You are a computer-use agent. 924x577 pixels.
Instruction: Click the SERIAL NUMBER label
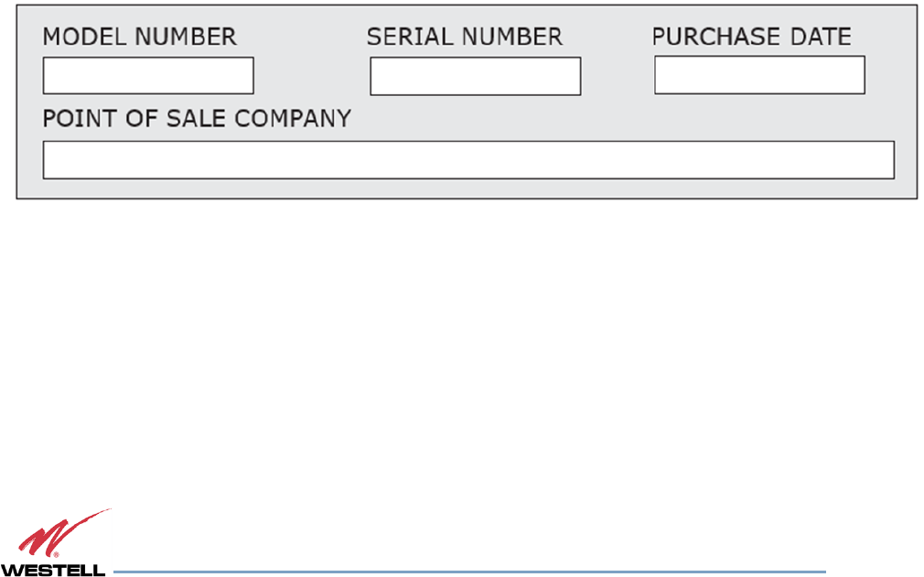pyautogui.click(x=465, y=37)
